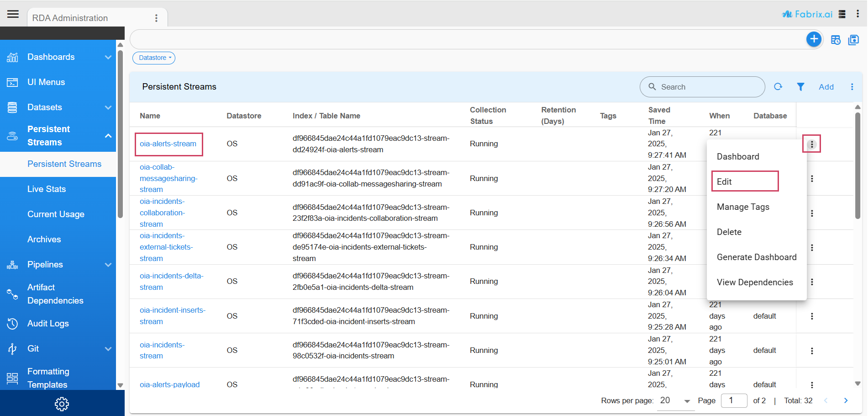The height and width of the screenshot is (416, 868).
Task: Open the filter funnel icon
Action: coord(800,87)
